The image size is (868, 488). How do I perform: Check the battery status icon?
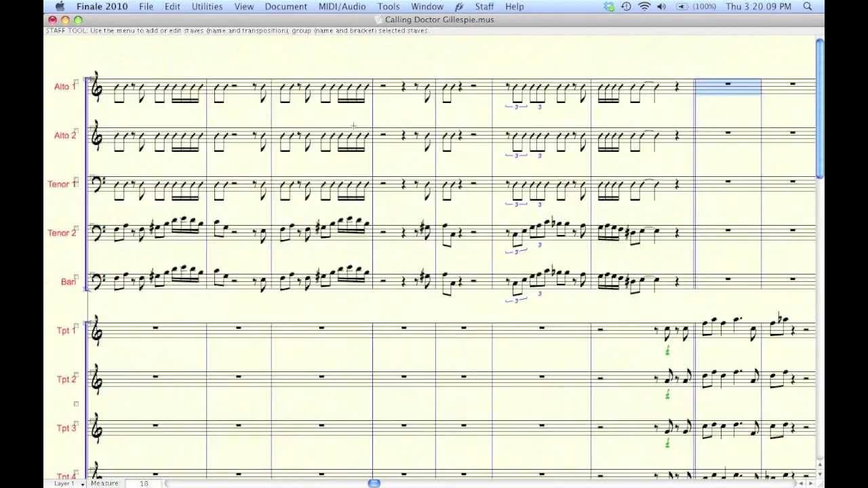(682, 7)
